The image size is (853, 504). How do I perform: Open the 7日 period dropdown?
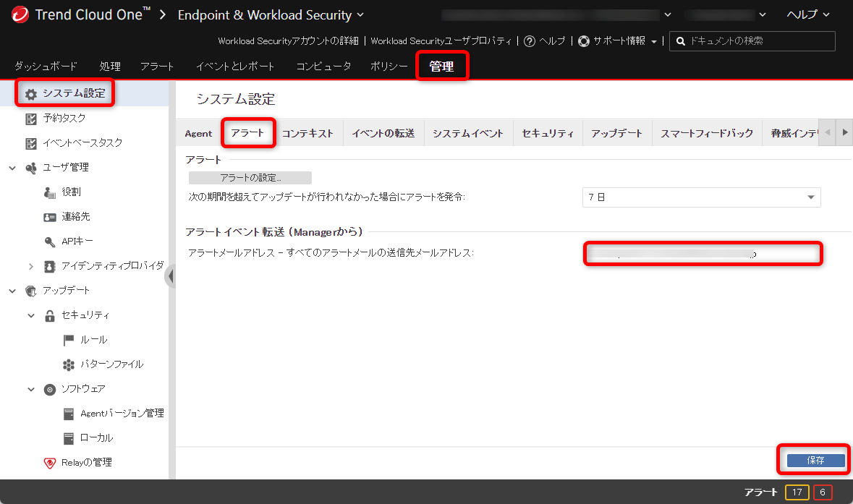point(700,197)
